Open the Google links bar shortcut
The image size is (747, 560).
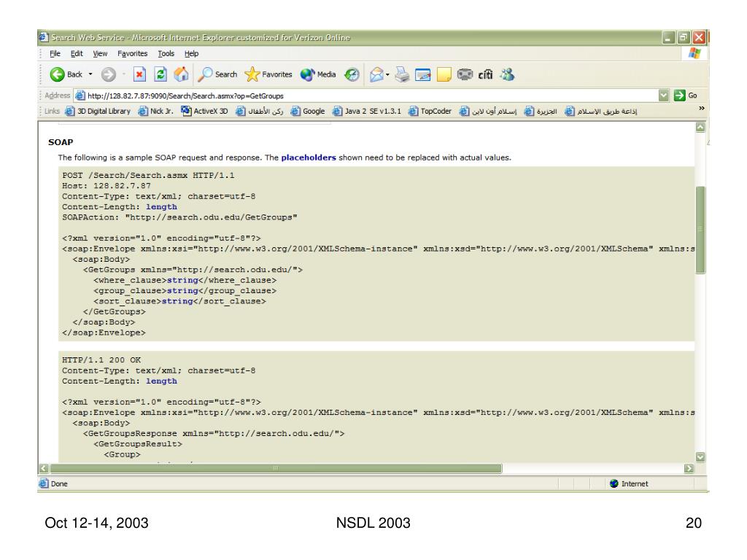click(308, 112)
